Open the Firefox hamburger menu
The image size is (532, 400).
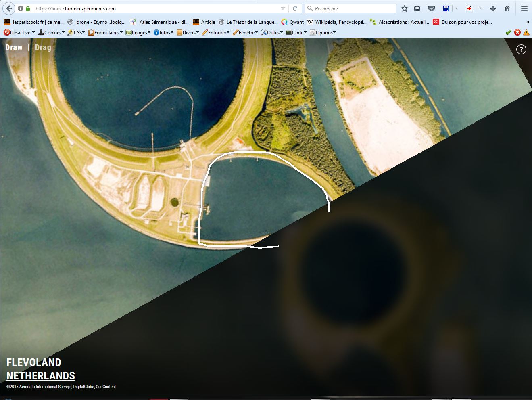click(x=524, y=8)
